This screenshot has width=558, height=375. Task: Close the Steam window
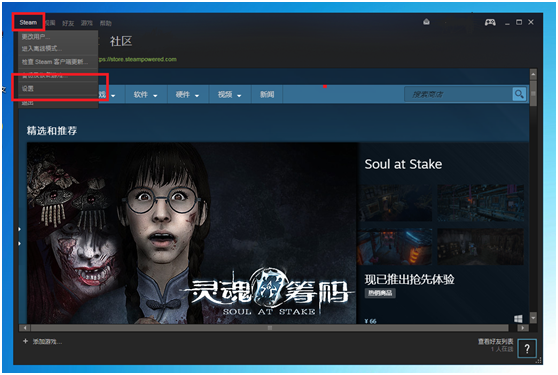pos(531,22)
